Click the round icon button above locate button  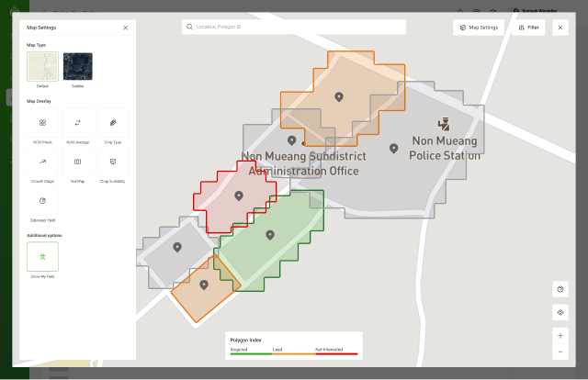pos(560,289)
